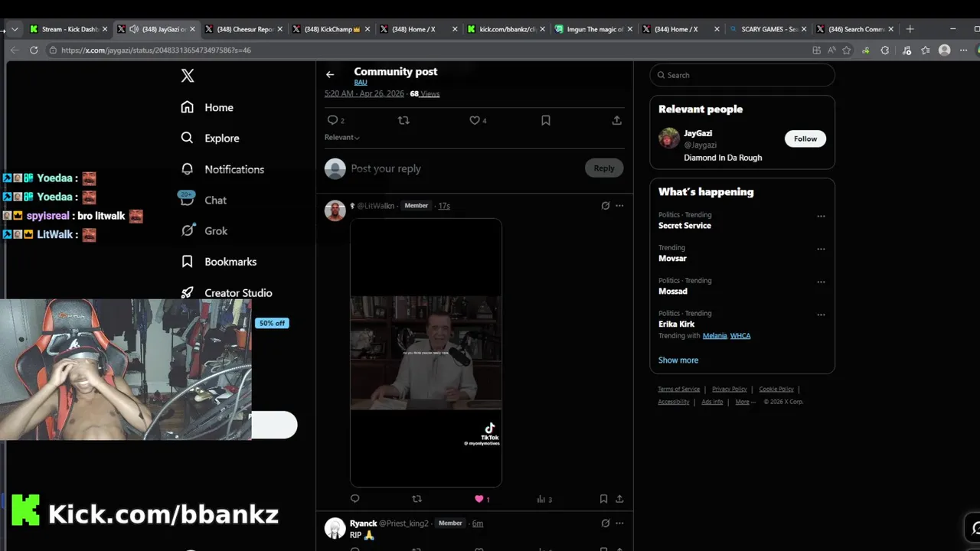
Task: Open the LitWalkn profile avatar
Action: click(335, 210)
